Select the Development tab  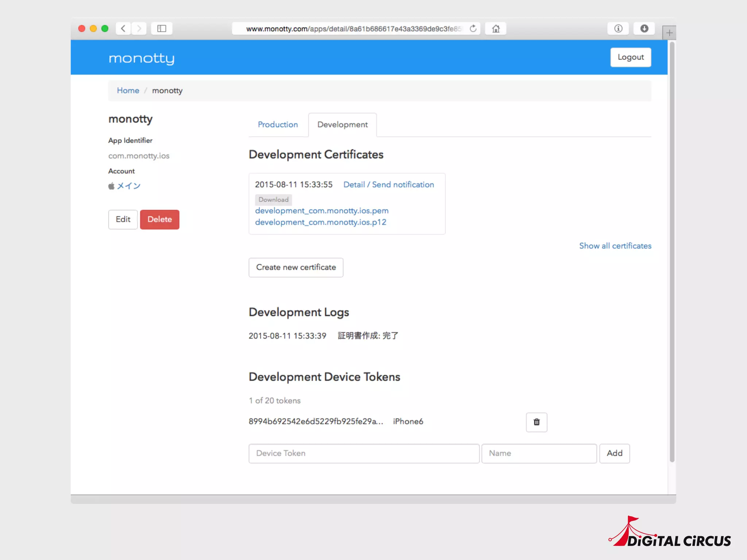pos(342,125)
